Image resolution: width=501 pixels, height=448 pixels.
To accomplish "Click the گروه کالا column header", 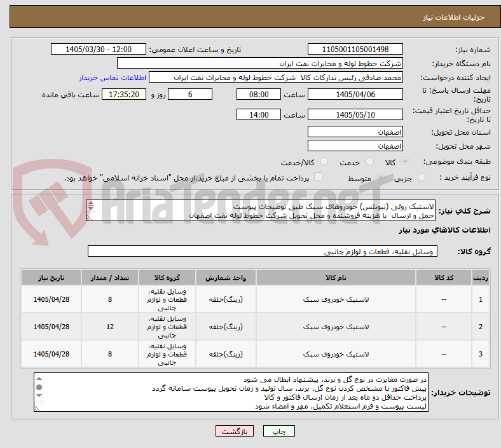I will pos(167,278).
